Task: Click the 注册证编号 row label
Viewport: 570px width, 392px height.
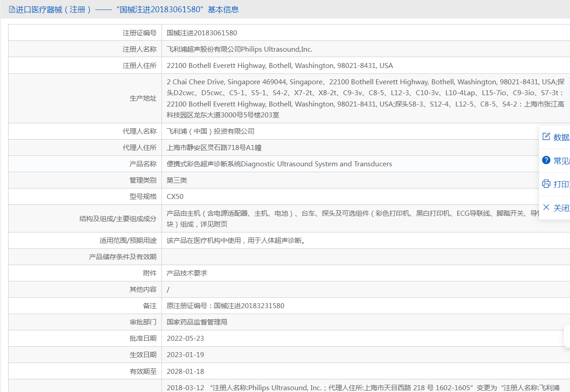Action: point(140,33)
